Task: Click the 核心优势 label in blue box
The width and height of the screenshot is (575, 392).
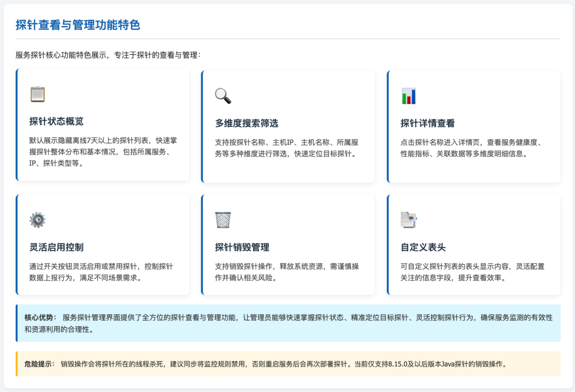Action: click(x=40, y=317)
